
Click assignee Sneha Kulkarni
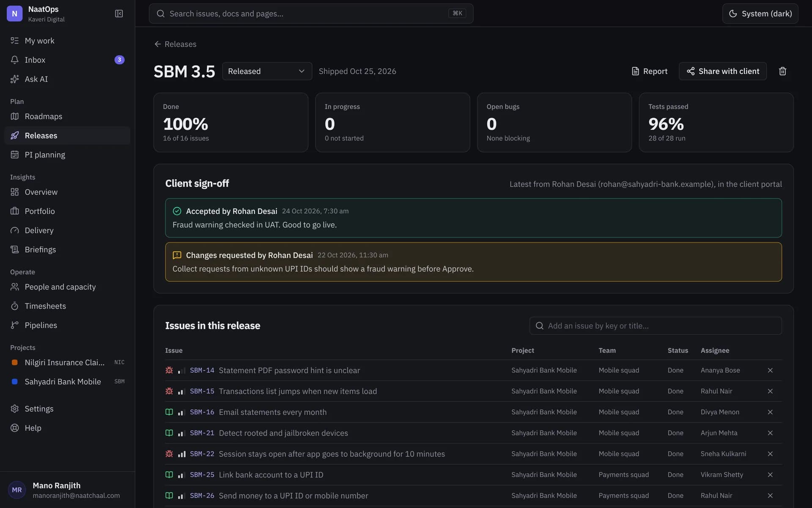pos(723,454)
